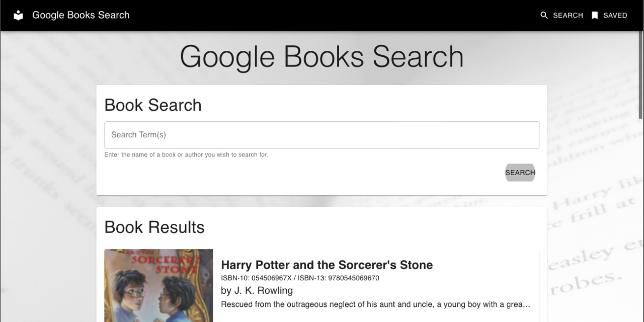
Task: Click the author line "by J. K. Rowling"
Action: coord(257,291)
